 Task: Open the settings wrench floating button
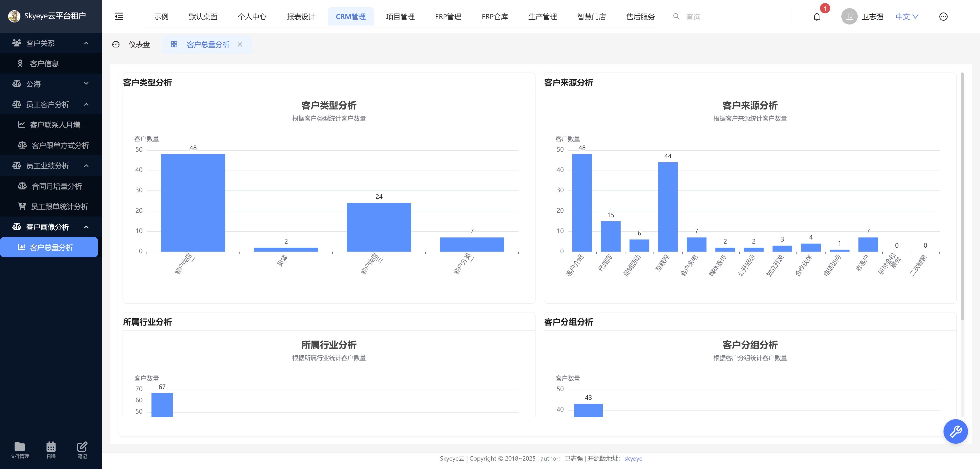955,431
